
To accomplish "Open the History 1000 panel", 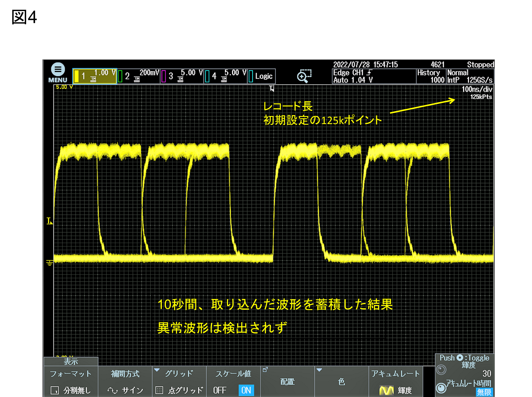I will (x=431, y=76).
